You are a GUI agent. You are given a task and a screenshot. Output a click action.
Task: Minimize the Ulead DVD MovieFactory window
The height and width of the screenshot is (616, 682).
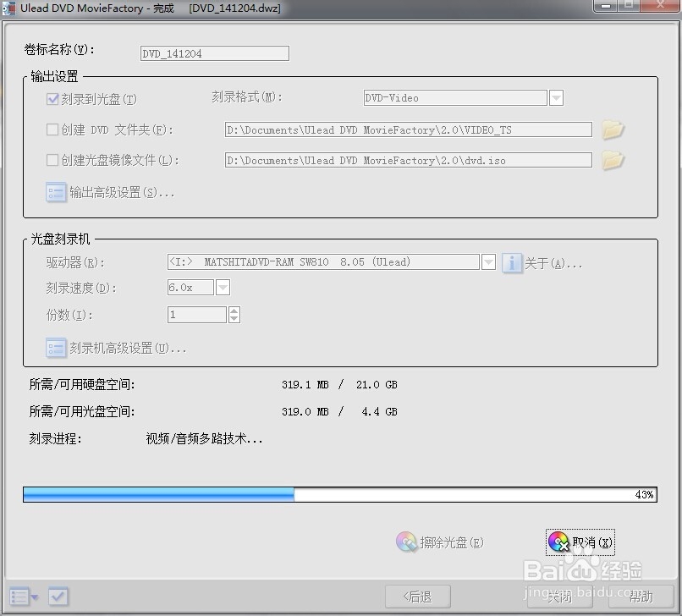[x=607, y=5]
